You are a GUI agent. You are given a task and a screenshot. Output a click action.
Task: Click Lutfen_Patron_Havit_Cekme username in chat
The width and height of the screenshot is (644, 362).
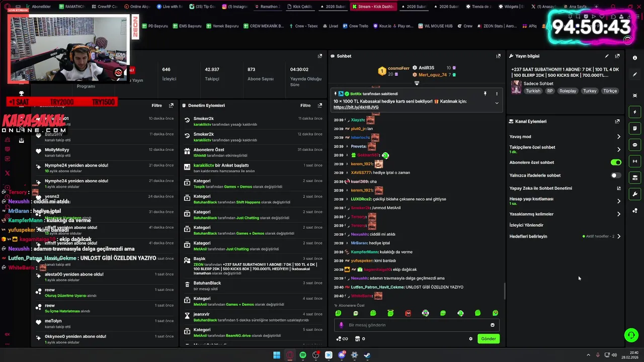point(377,287)
